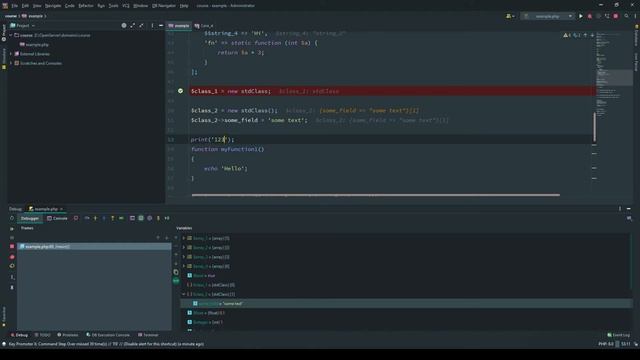Expand $array_4 variable
640x360 pixels.
tap(184, 266)
